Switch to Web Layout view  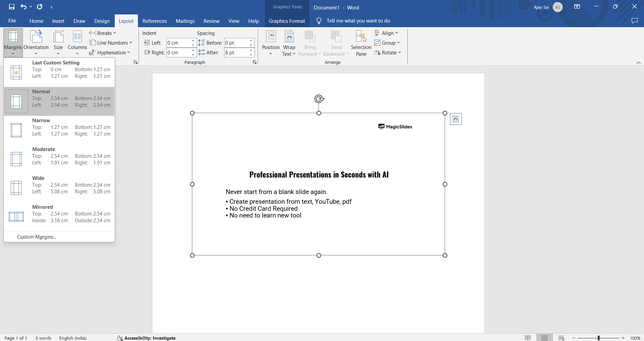point(561,338)
